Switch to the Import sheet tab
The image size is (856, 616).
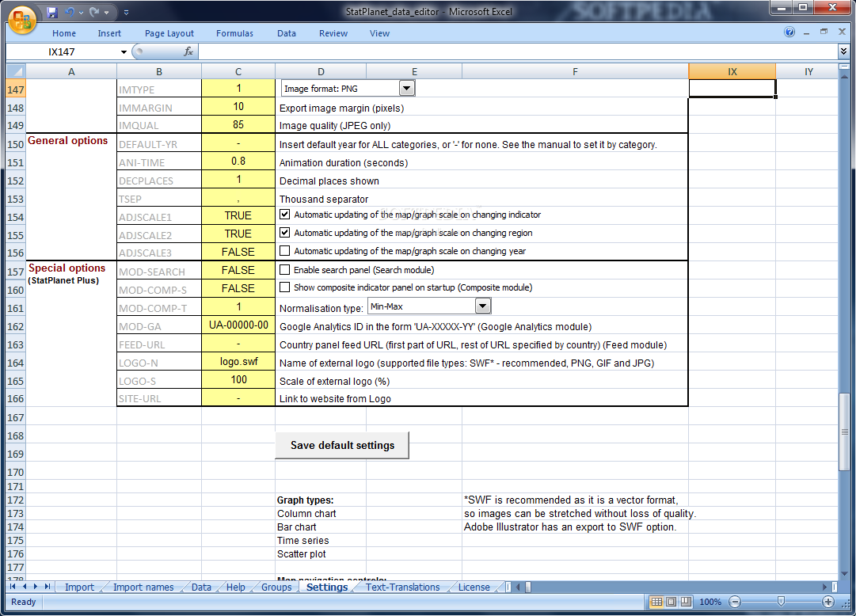click(x=80, y=587)
